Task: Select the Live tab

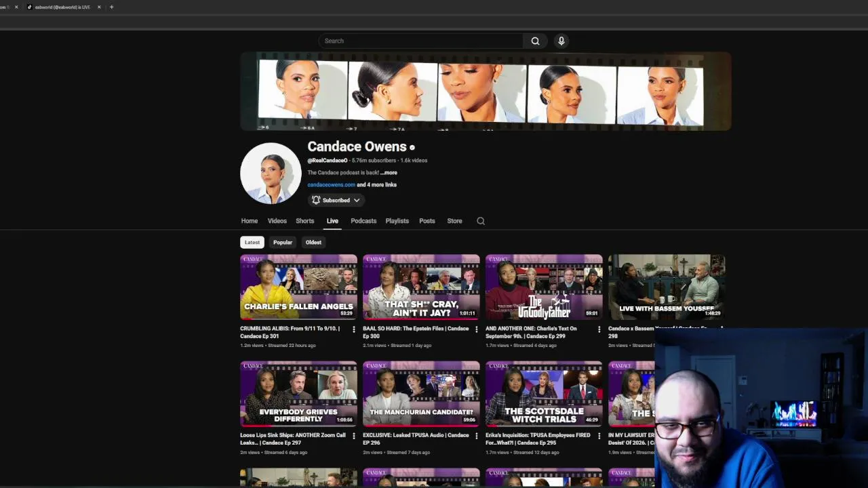Action: pos(332,221)
